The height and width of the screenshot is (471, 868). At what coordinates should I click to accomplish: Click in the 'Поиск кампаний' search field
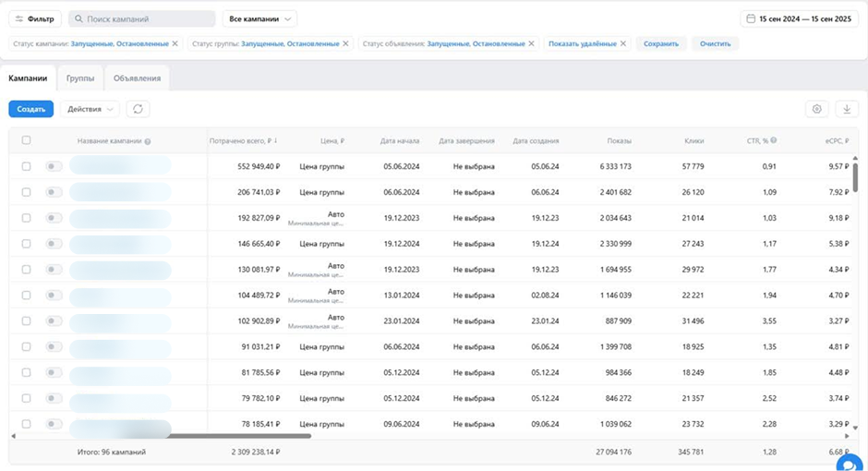point(142,18)
